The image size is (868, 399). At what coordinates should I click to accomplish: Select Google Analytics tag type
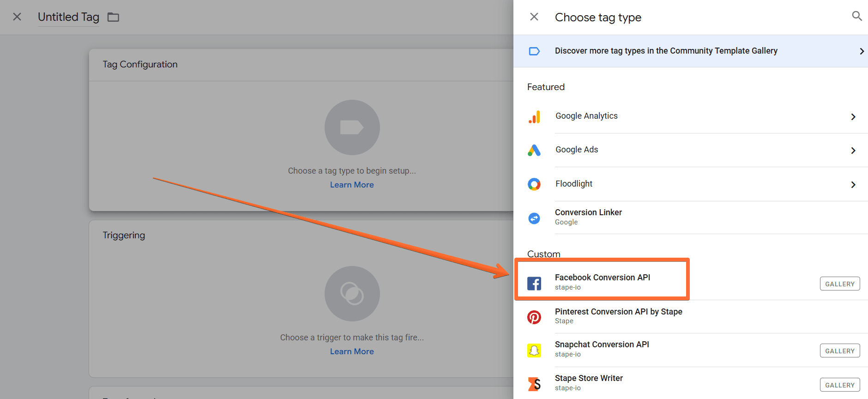coord(691,116)
